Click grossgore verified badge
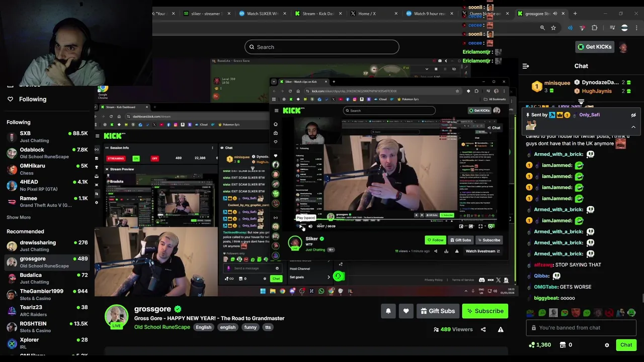The width and height of the screenshot is (644, 362). 178,309
